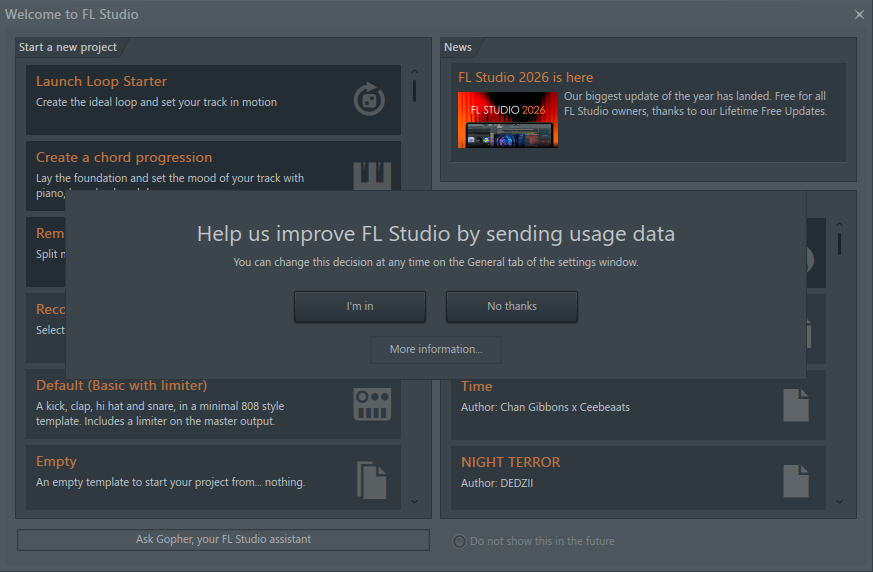873x572 pixels.
Task: Open More information about usage data
Action: tap(436, 349)
